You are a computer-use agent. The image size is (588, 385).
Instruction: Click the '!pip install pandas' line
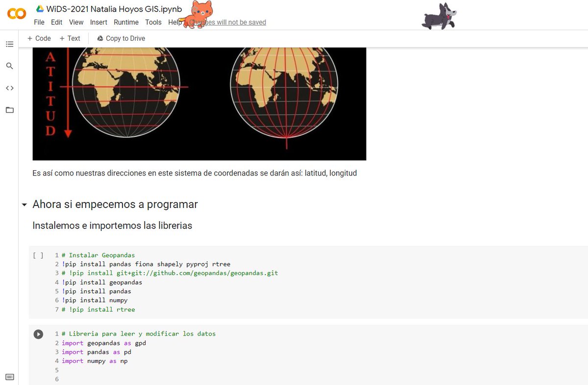click(x=97, y=291)
